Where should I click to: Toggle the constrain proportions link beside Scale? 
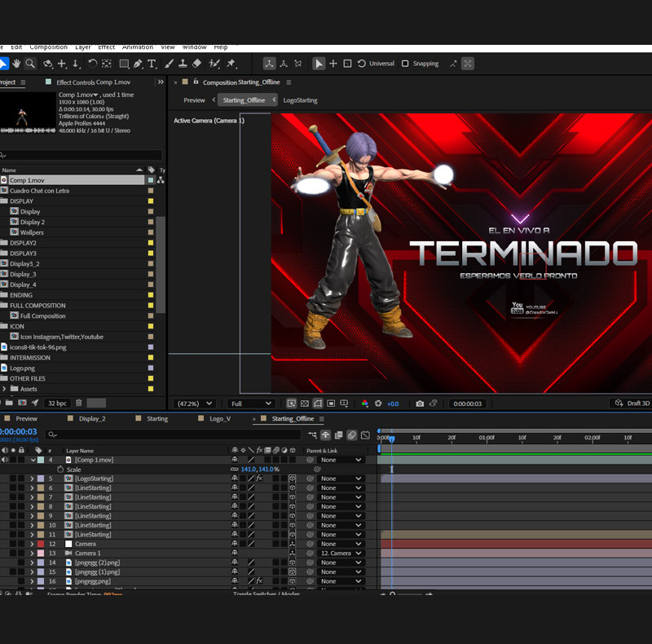235,470
